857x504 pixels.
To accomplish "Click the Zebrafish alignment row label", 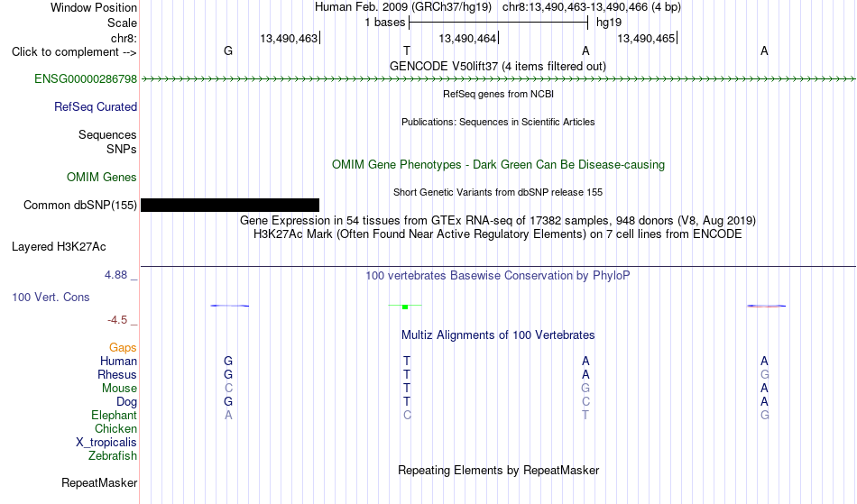I will click(x=113, y=456).
